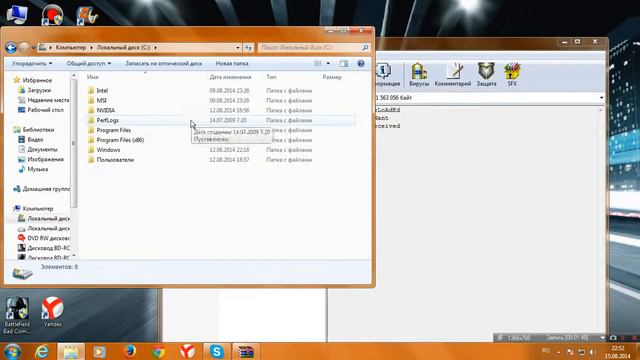This screenshot has width=640, height=360.
Task: Click the Компьютер breadcrumb in address bar
Action: point(71,48)
